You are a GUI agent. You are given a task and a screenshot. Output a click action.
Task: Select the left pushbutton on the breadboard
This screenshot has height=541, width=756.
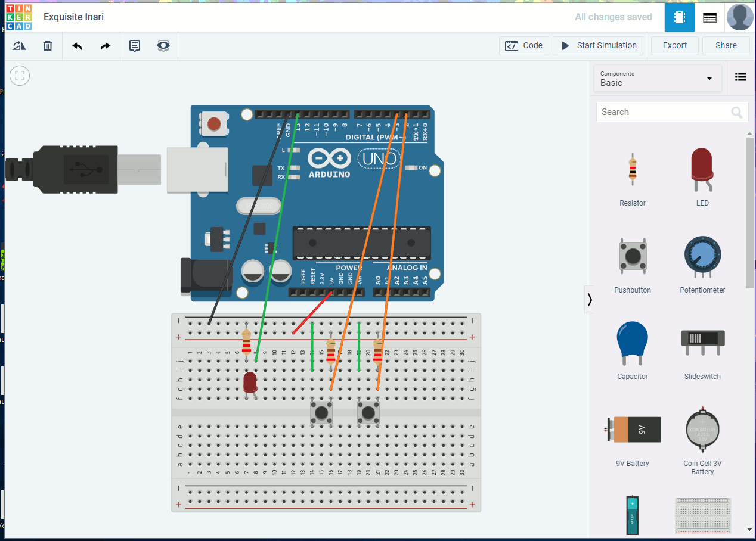click(321, 413)
